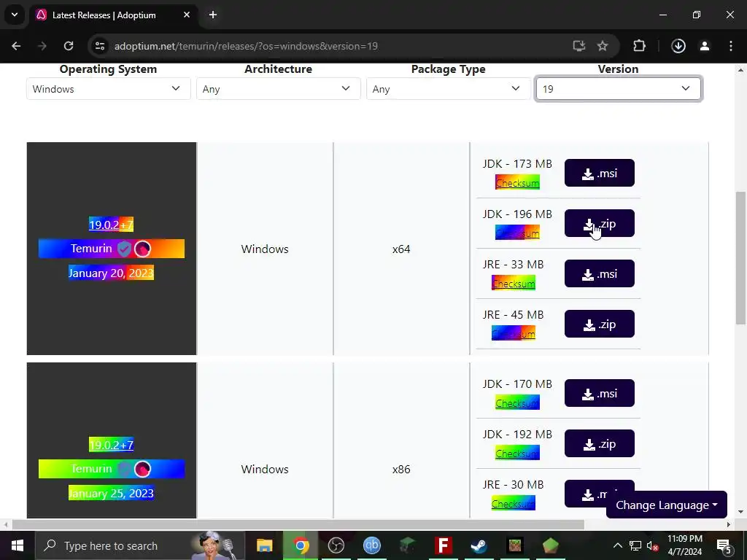Image resolution: width=747 pixels, height=560 pixels.
Task: Open the graduation-cap block taskbar icon
Action: [407, 545]
